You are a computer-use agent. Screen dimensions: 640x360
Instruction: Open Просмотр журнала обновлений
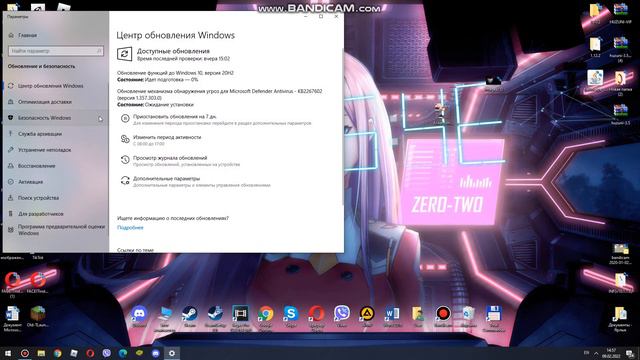[170, 158]
